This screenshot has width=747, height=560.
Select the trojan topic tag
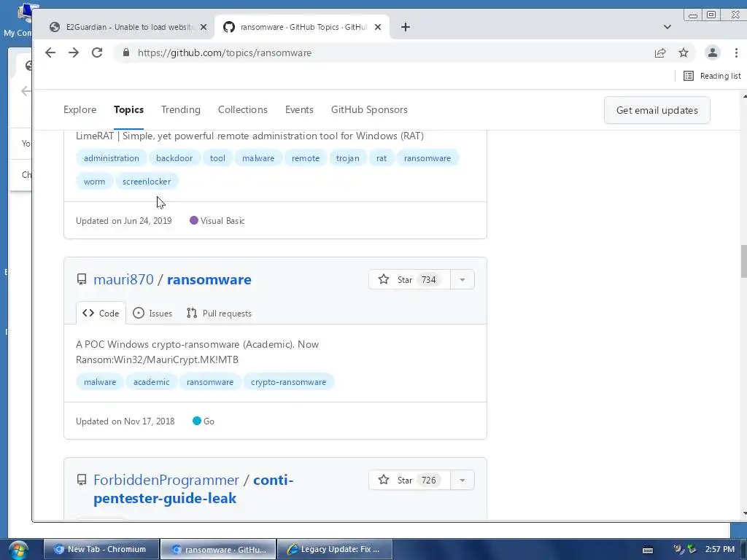click(348, 158)
